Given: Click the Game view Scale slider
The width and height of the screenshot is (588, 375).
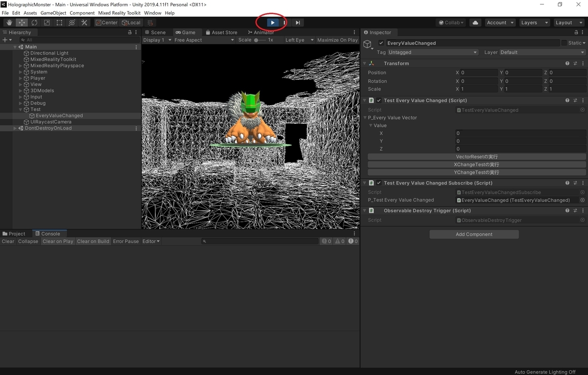Looking at the screenshot, I should click(x=260, y=40).
